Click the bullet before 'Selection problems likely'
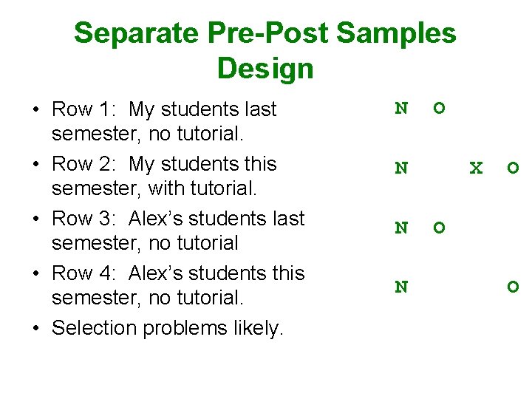Viewport: 532px width, 399px height. [36, 328]
